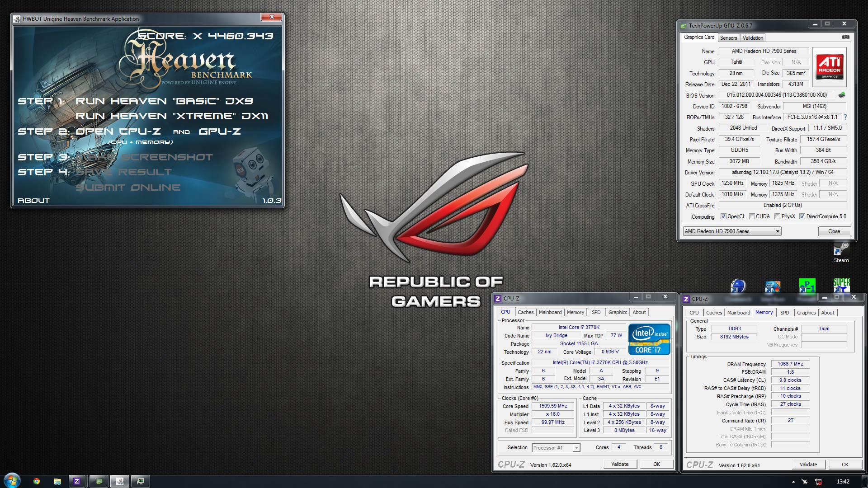Open Mainboard tab in left CPU-Z window
This screenshot has height=488, width=868.
point(550,312)
